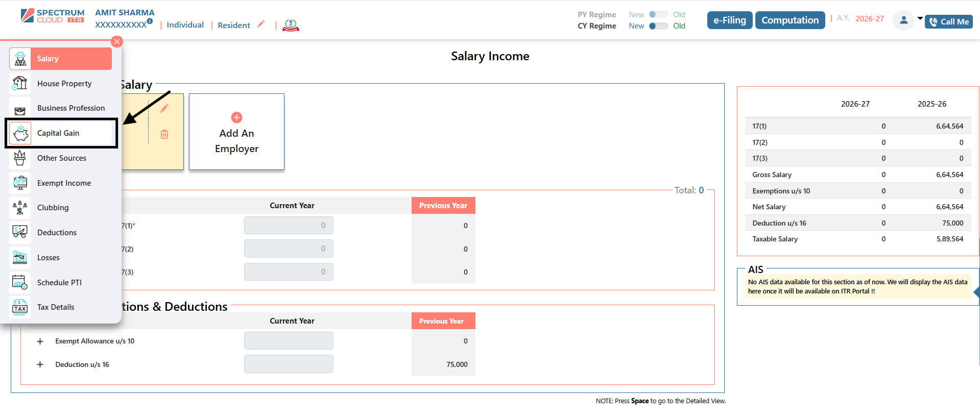Delete the employer using trash icon
980x420 pixels.
[x=164, y=134]
